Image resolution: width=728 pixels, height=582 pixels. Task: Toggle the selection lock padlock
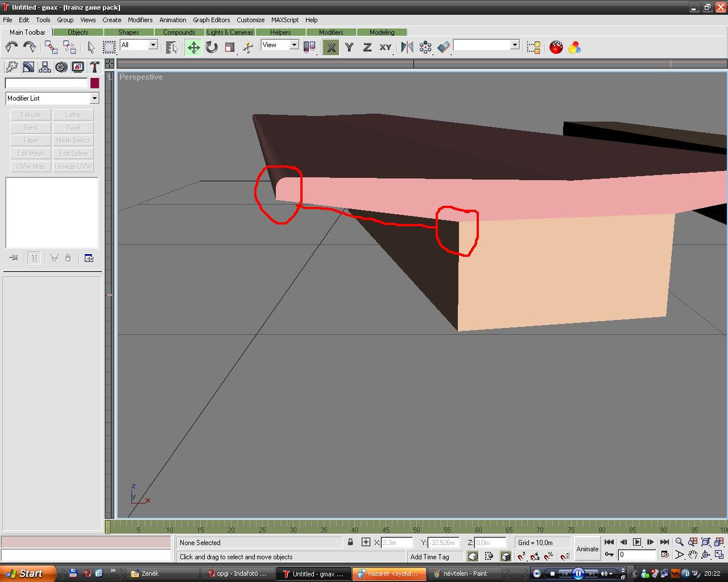(x=350, y=542)
